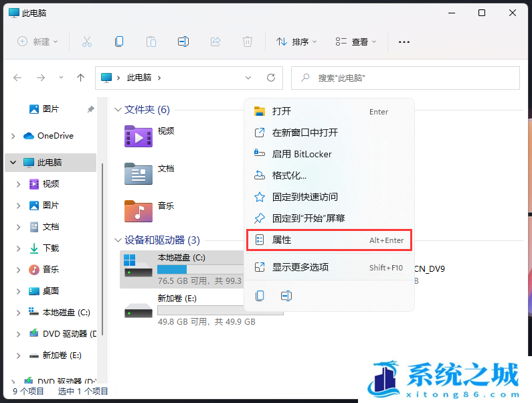Click the Delete trash icon in toolbar
532x403 pixels.
(248, 42)
